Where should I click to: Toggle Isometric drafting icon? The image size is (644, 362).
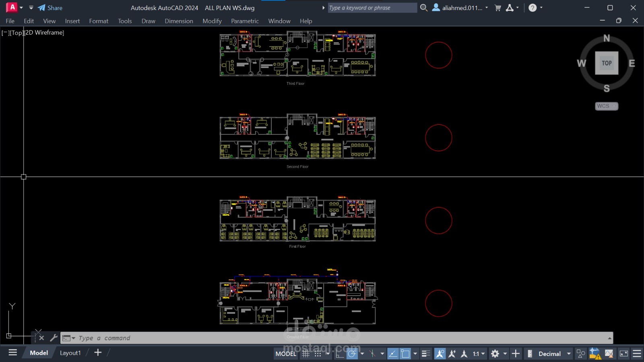click(373, 354)
